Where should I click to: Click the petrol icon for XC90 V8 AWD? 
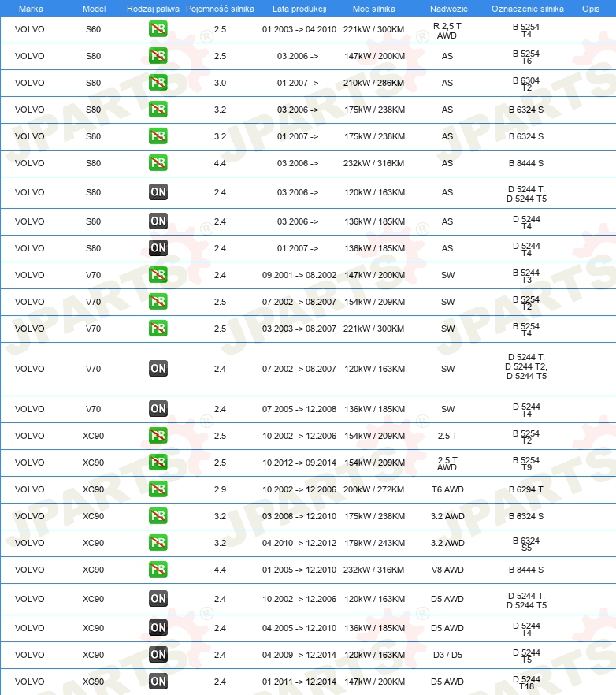(x=158, y=569)
